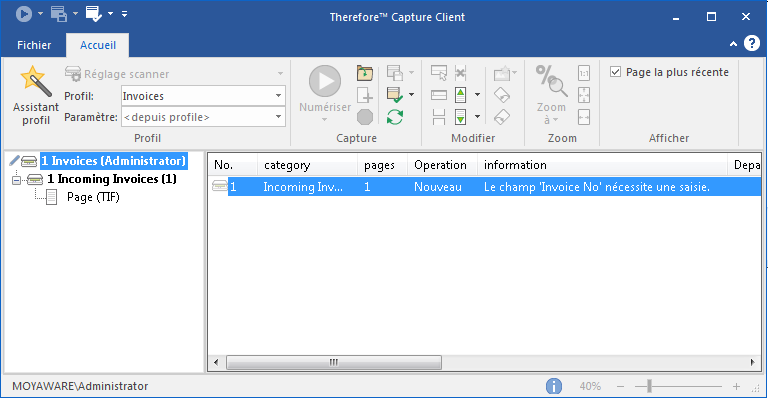Toggle the Page la plus récente checkbox

(616, 72)
